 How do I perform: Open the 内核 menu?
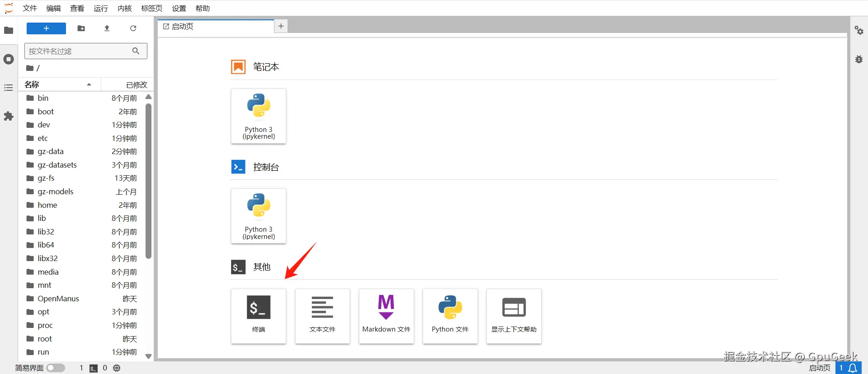click(124, 8)
